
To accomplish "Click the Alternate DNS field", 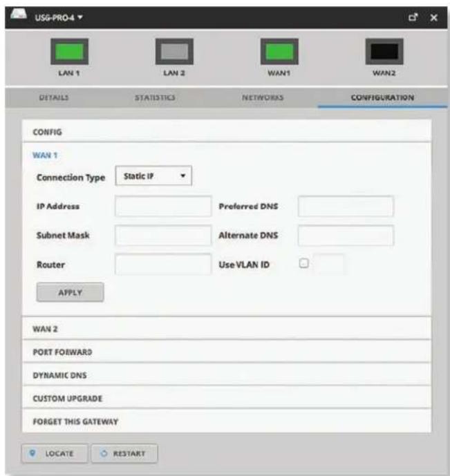I will [346, 236].
